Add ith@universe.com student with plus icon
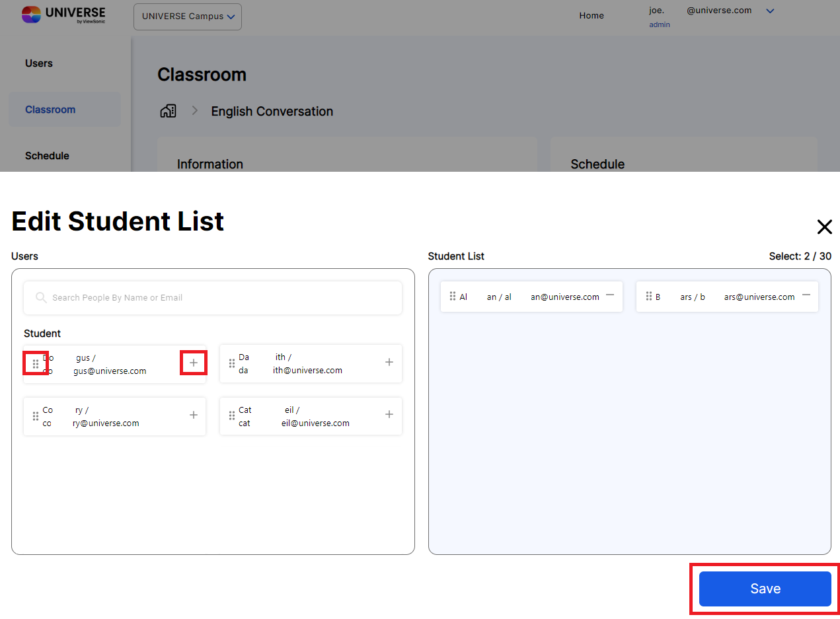This screenshot has height=619, width=840. pyautogui.click(x=389, y=362)
